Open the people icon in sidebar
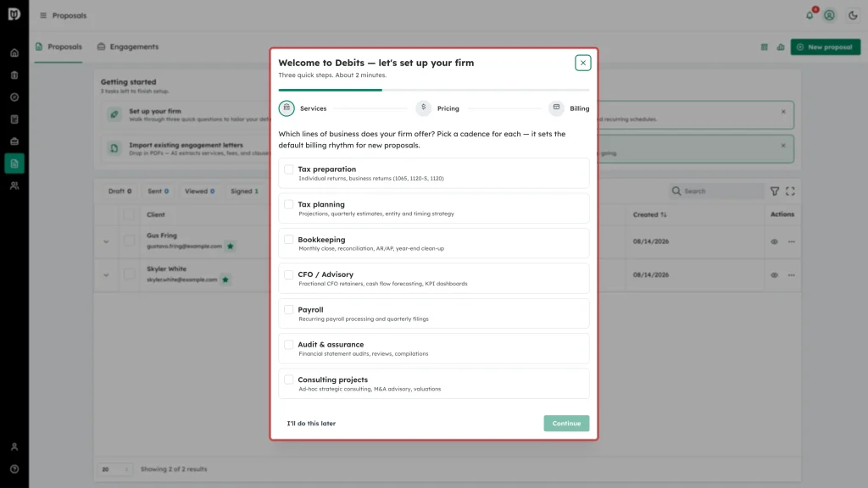This screenshot has height=488, width=868. tap(14, 186)
